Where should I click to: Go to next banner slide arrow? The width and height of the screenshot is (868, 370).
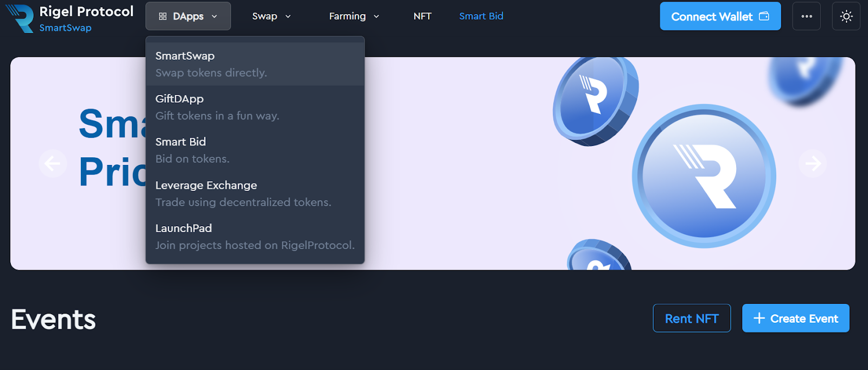tap(813, 163)
